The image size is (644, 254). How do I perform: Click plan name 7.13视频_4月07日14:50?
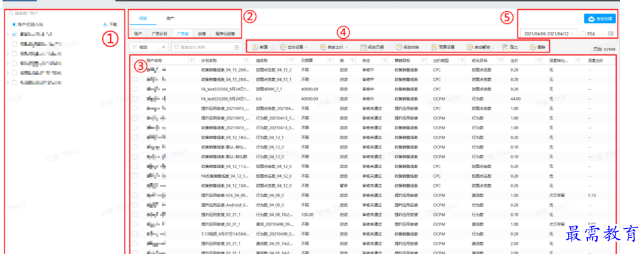[x=225, y=233]
